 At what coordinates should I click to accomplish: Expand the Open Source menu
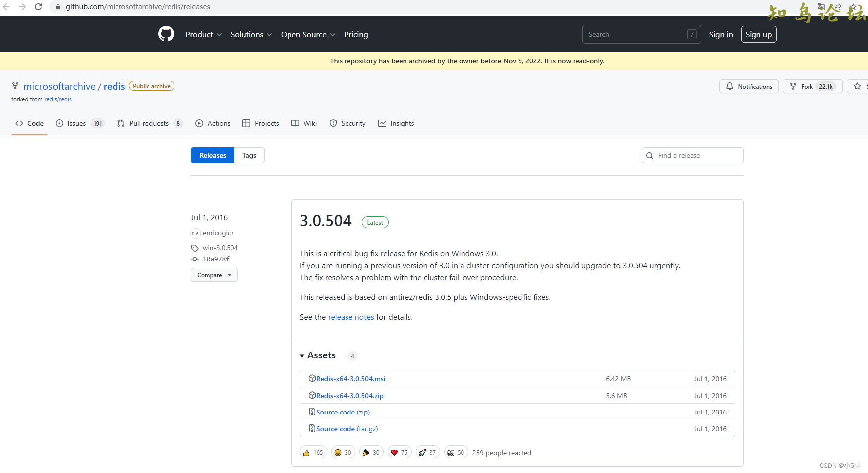pos(308,34)
